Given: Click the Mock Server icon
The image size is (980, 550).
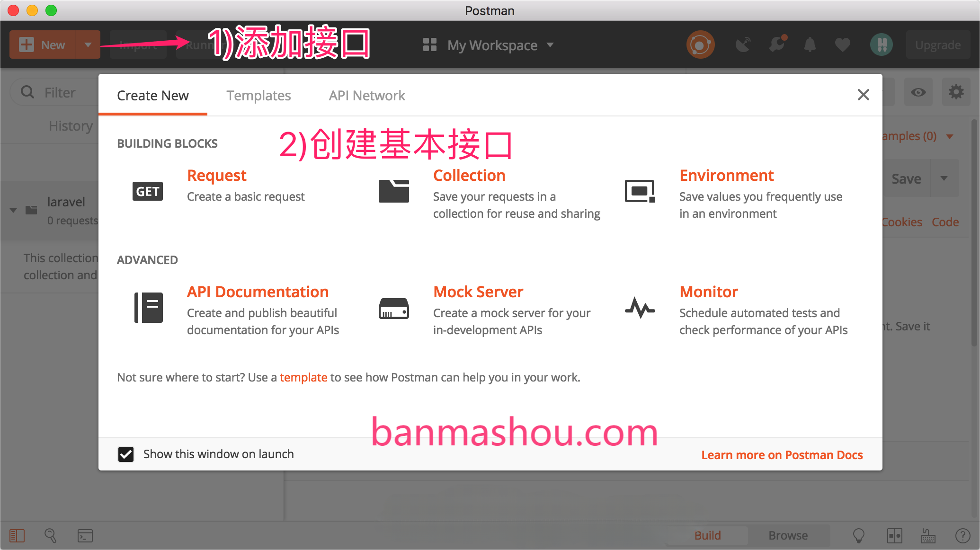Looking at the screenshot, I should click(394, 309).
